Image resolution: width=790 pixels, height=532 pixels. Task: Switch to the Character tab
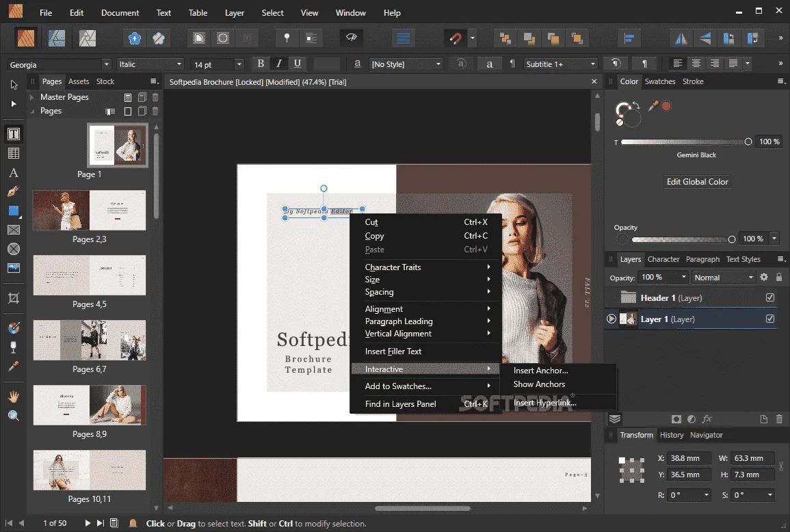pyautogui.click(x=663, y=259)
